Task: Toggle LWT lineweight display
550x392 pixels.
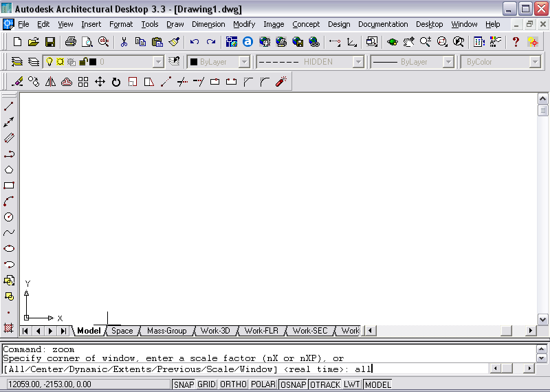Action: pyautogui.click(x=352, y=384)
